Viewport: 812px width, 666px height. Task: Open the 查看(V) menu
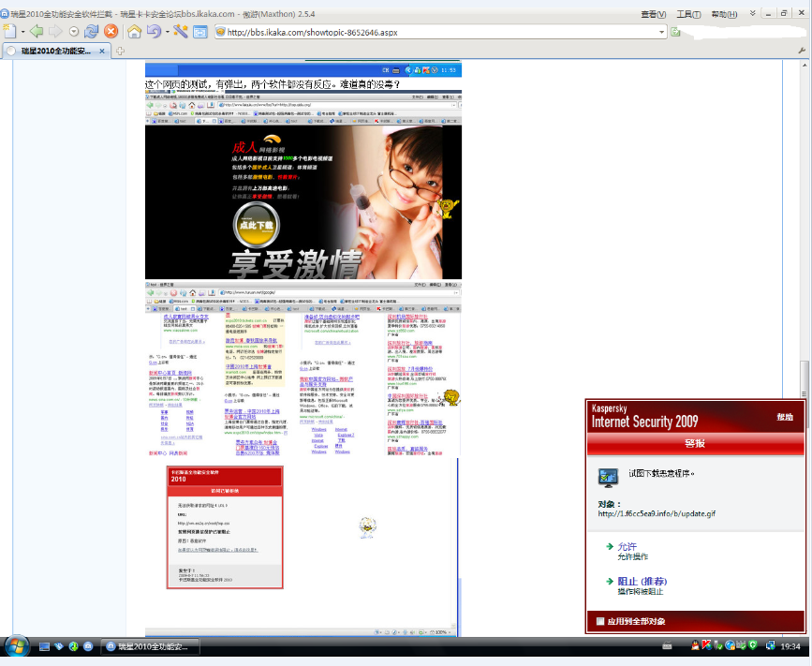654,14
